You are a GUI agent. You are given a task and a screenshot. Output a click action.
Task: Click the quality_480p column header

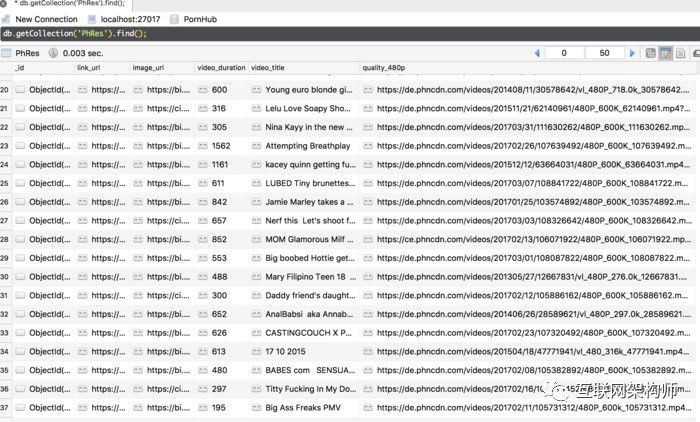383,68
